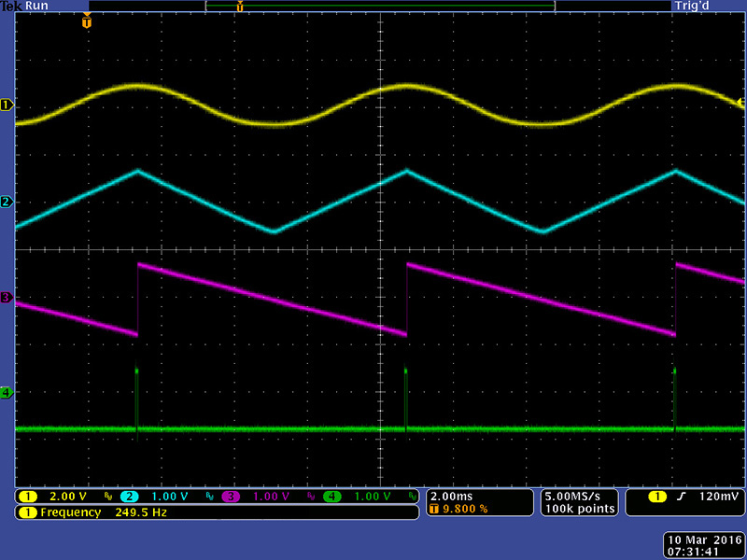This screenshot has width=747, height=560.
Task: Click the date and time display
Action: point(701,546)
